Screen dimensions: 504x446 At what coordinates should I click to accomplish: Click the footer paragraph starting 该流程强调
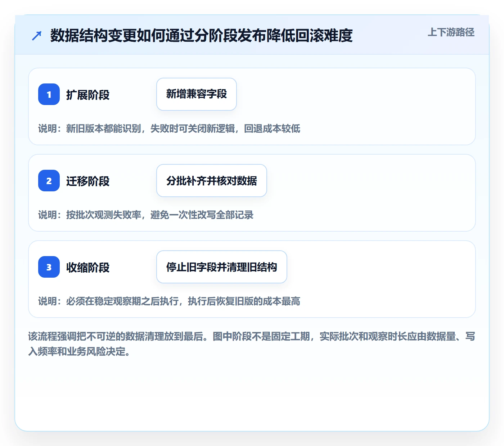coord(252,344)
